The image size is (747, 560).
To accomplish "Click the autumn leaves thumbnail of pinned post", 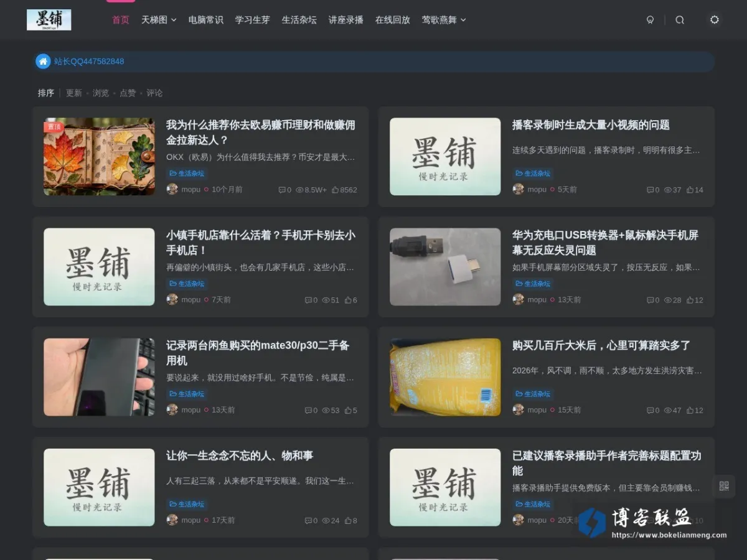I will click(99, 157).
